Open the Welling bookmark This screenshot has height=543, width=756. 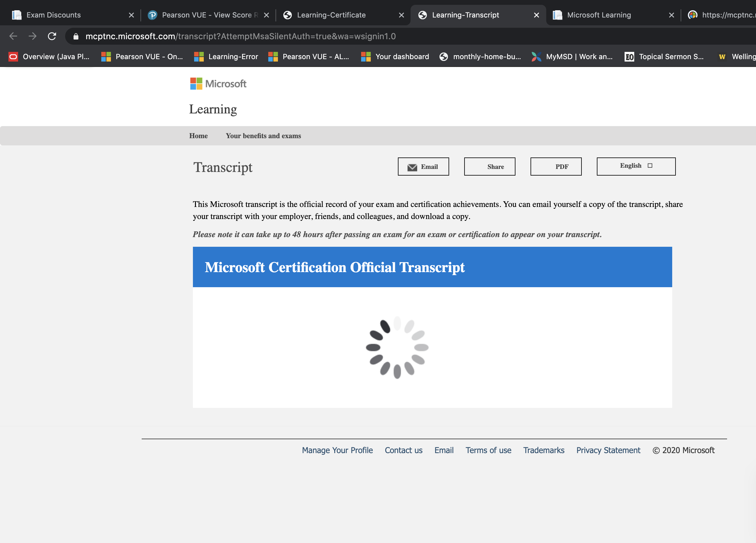[x=737, y=57]
